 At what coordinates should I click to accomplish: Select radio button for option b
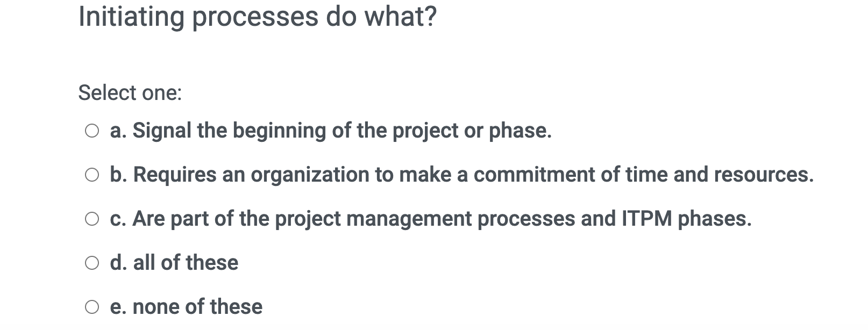coord(93,174)
